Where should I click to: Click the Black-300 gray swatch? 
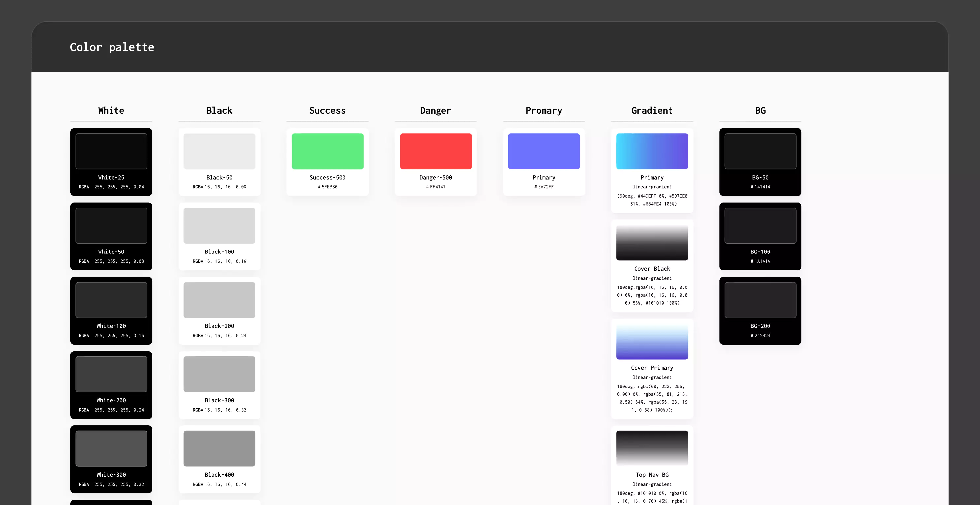click(x=219, y=374)
